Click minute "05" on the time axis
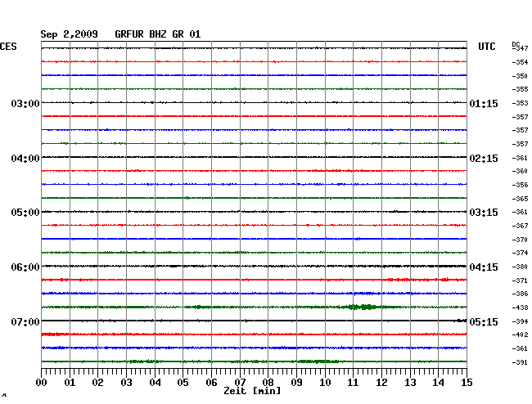This screenshot has width=532, height=404. (183, 383)
